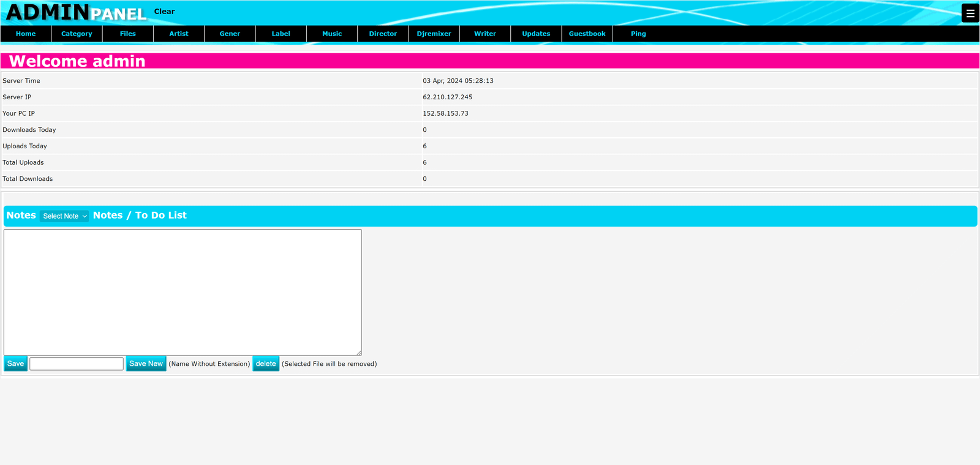
Task: Navigate to the Writer page
Action: 485,34
